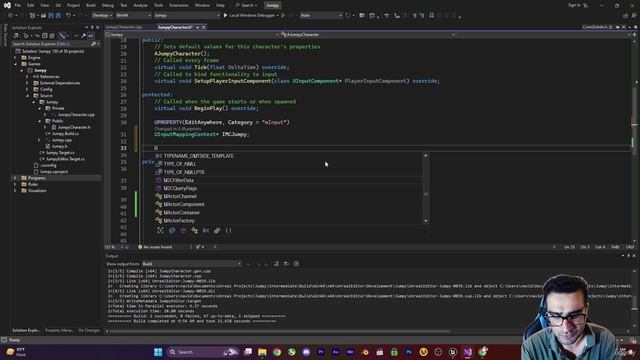The image size is (640, 360).
Task: Switch to the Git Changes bottom tab
Action: point(89,330)
